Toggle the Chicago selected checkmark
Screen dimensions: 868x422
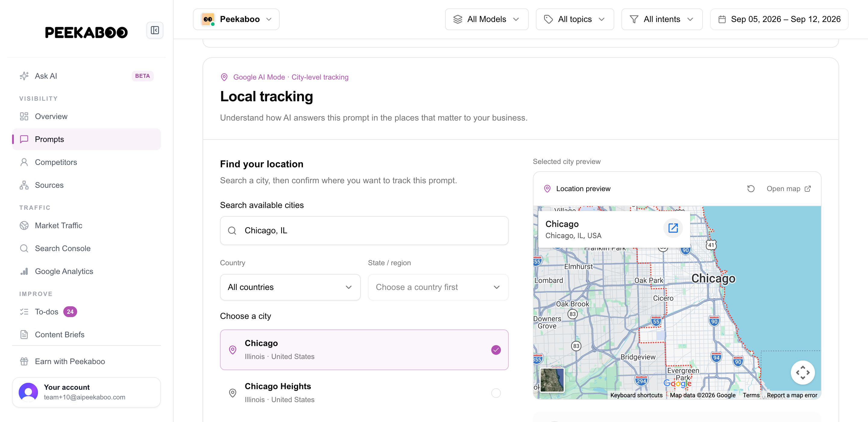click(496, 350)
